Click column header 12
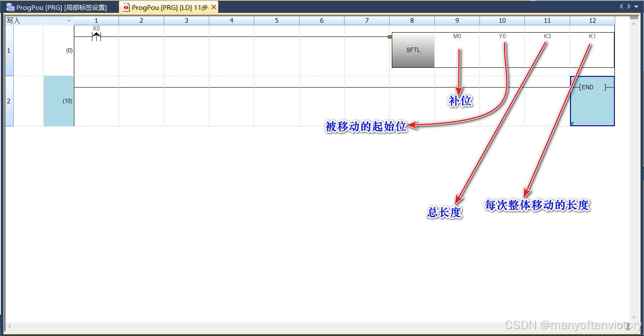This screenshot has height=336, width=644. coord(592,21)
